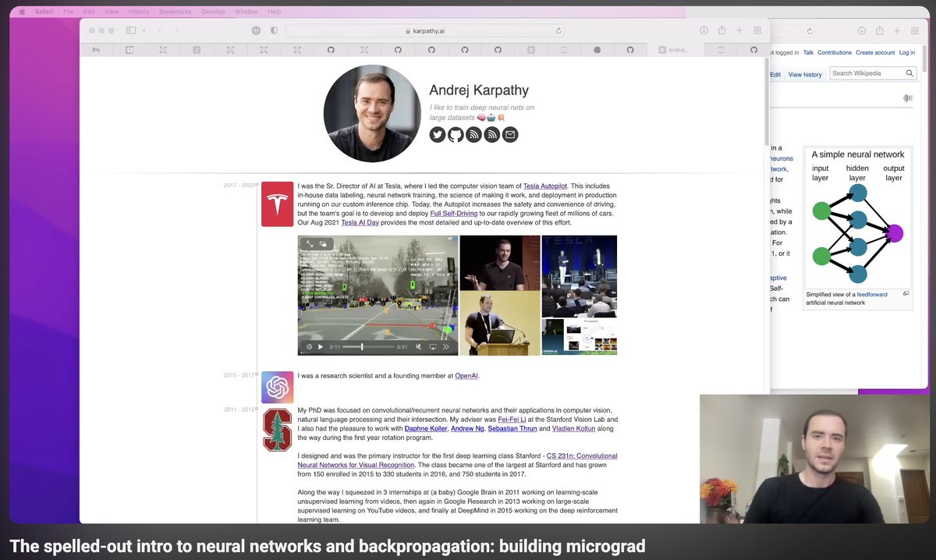Screen dimensions: 936x560
Task: Show tab overview in front Safari window
Action: pos(757,30)
